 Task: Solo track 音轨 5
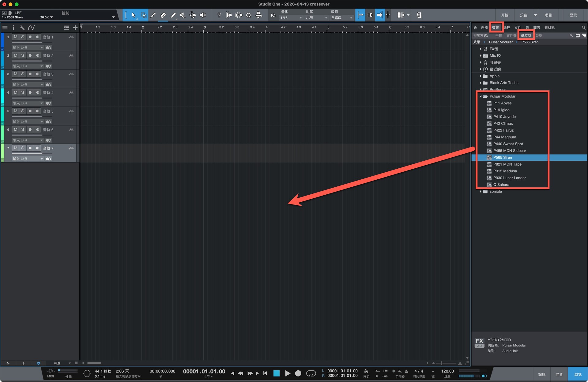click(x=23, y=111)
